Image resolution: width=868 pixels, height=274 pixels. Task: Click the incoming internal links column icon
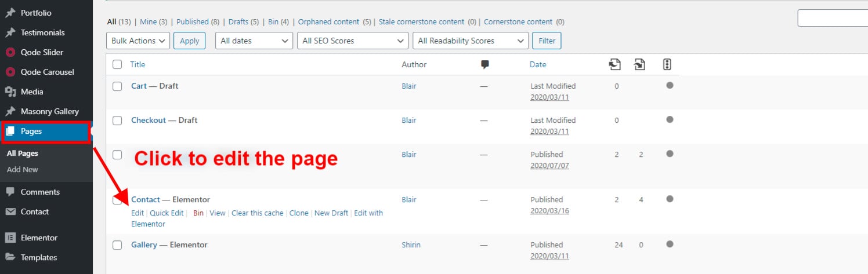coord(639,64)
